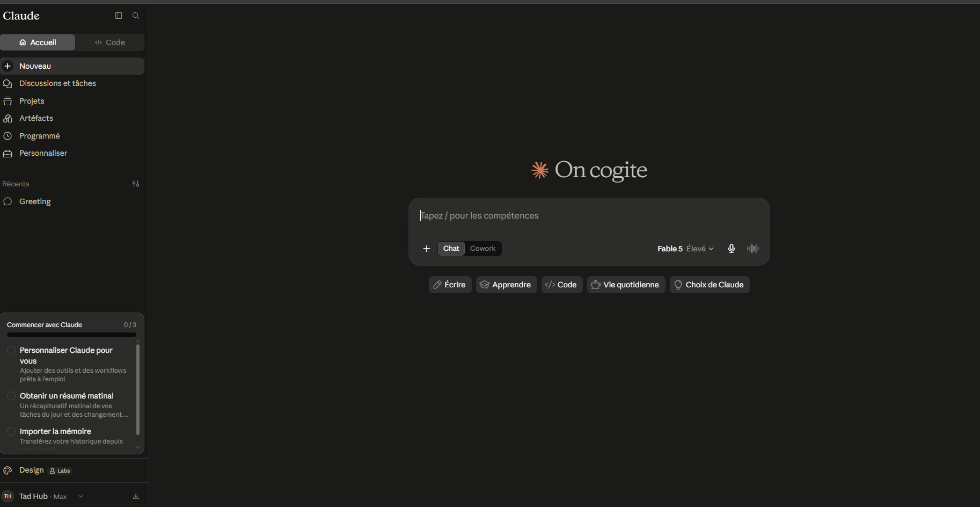Viewport: 980px width, 507px height.
Task: Check off Obtenir un résumé matinal
Action: pyautogui.click(x=11, y=396)
